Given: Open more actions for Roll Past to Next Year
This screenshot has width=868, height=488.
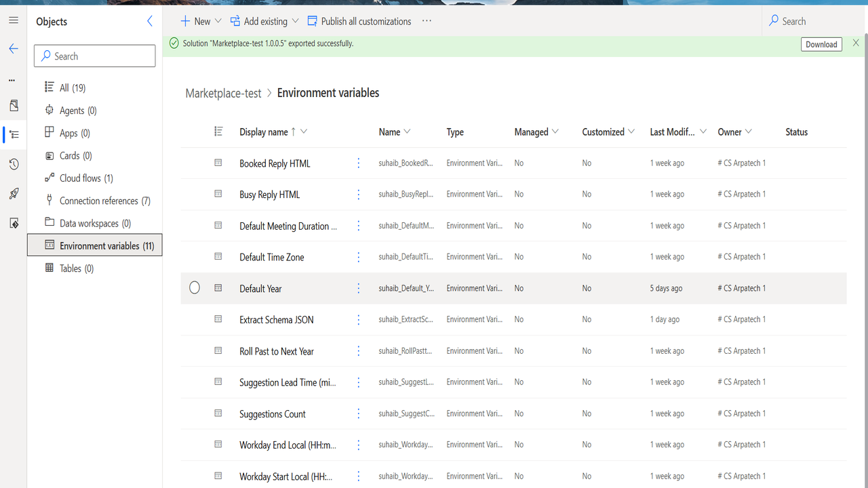Looking at the screenshot, I should [359, 351].
